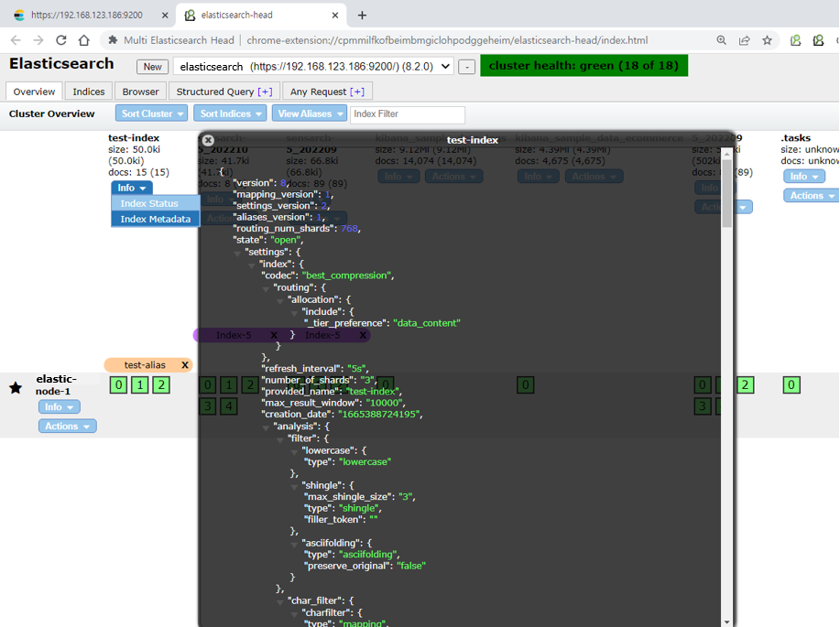
Task: Click the metadata dialog scrollbar thumb
Action: pos(727,193)
